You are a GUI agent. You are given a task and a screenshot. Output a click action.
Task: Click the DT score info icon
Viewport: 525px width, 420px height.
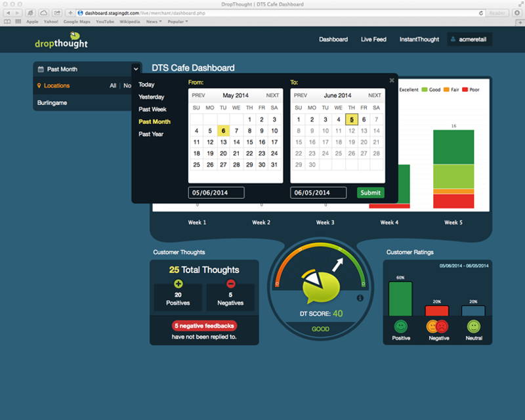tap(360, 298)
